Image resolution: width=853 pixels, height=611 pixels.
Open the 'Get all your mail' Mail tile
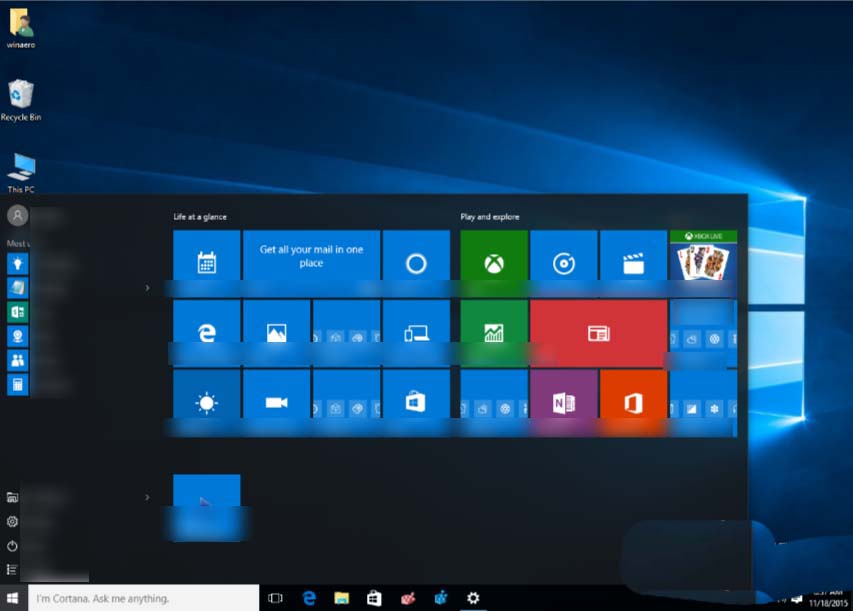(311, 263)
